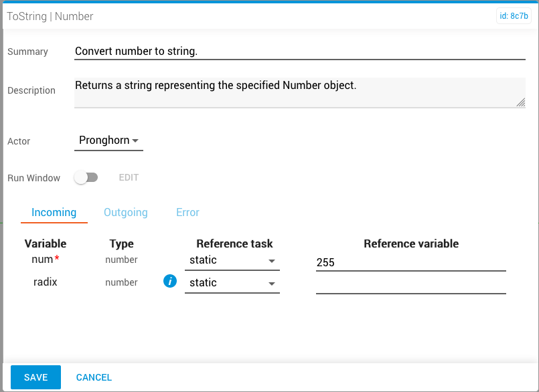539x392 pixels.
Task: Click the num reference variable field
Action: pos(411,262)
